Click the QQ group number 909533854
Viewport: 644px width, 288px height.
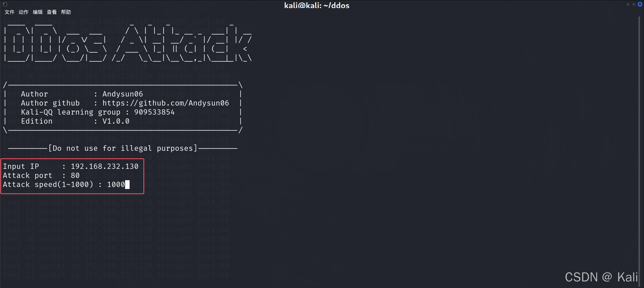click(x=154, y=112)
